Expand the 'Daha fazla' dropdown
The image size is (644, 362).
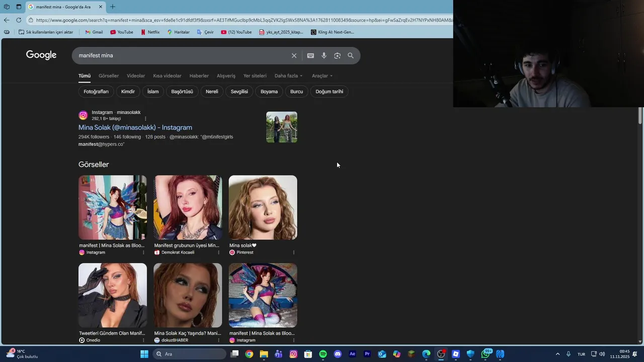click(288, 76)
